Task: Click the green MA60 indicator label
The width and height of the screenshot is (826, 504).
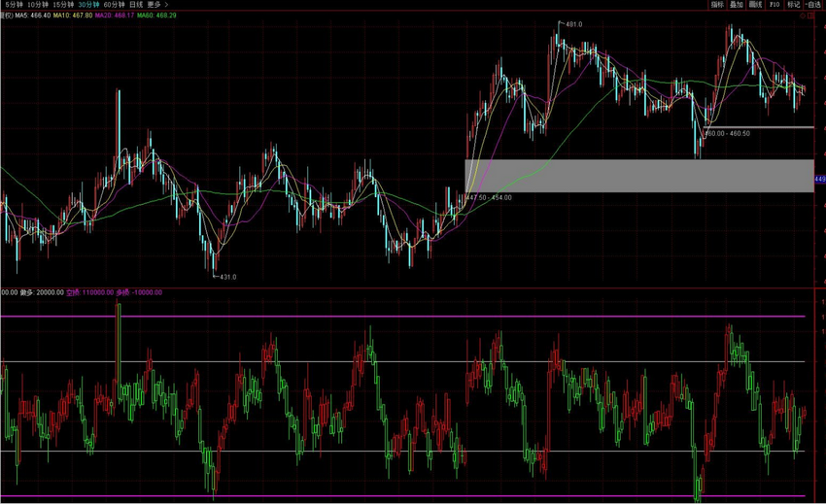Action: click(156, 16)
